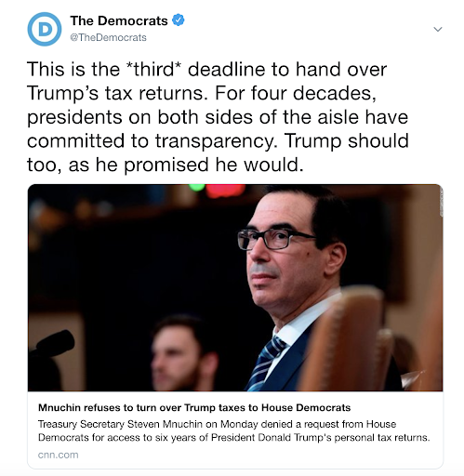The width and height of the screenshot is (464, 476).
Task: Open the cnn.com source link
Action: tap(58, 455)
